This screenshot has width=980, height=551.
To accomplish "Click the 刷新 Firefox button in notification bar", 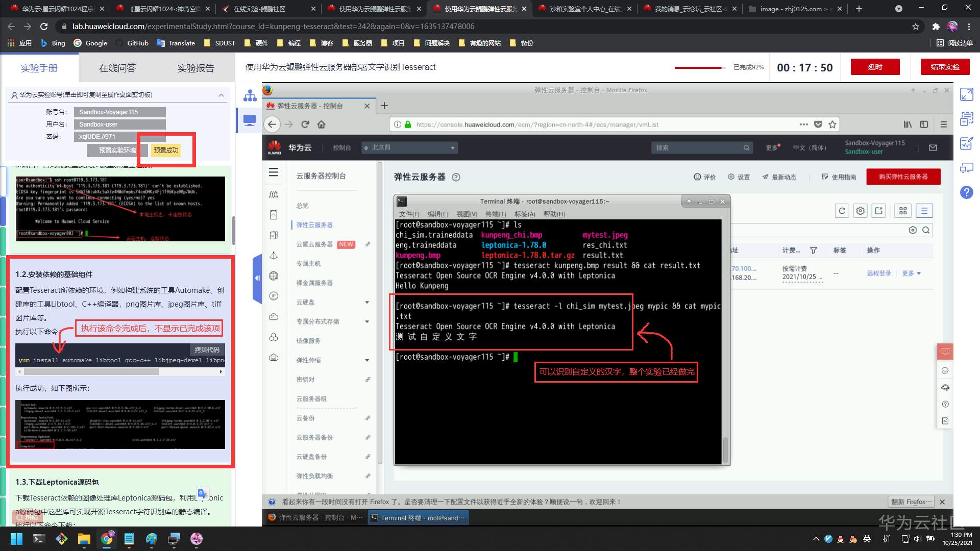I will 911,502.
